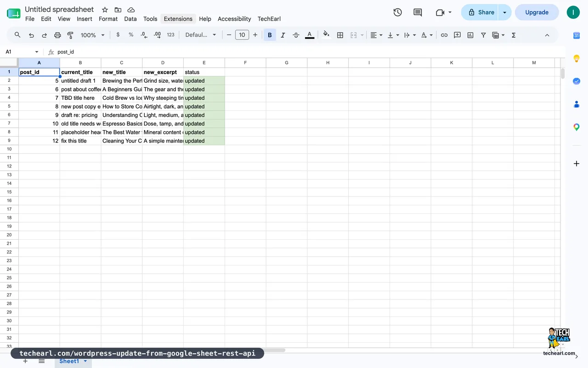Viewport: 588px width, 368px height.
Task: Format as percent
Action: pyautogui.click(x=131, y=35)
